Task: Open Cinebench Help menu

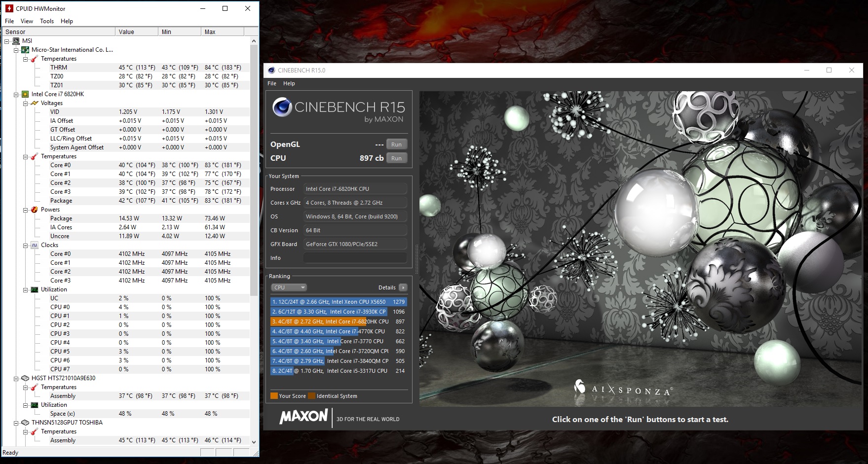Action: point(289,83)
